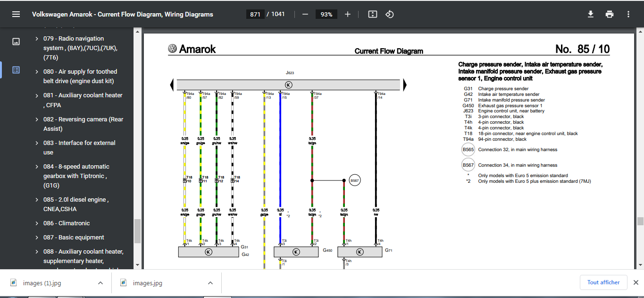Click the 93% zoom level field
Viewport: 644px width, 298px height.
point(326,14)
